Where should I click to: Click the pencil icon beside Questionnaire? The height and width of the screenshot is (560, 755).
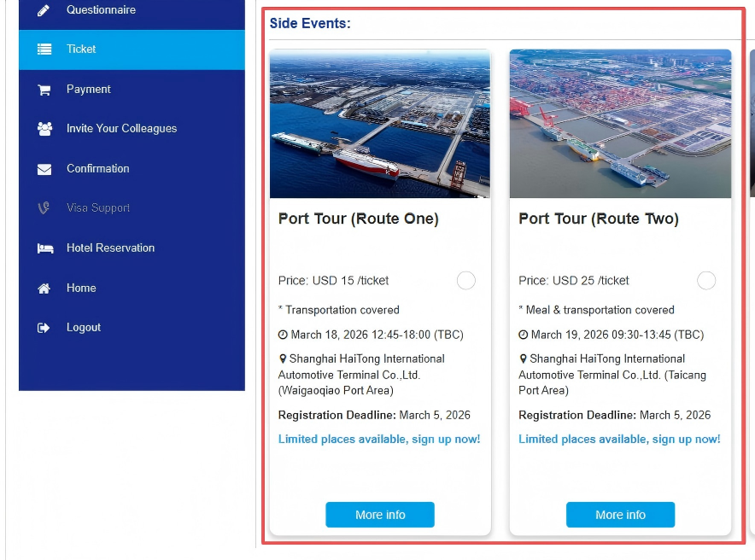[44, 10]
